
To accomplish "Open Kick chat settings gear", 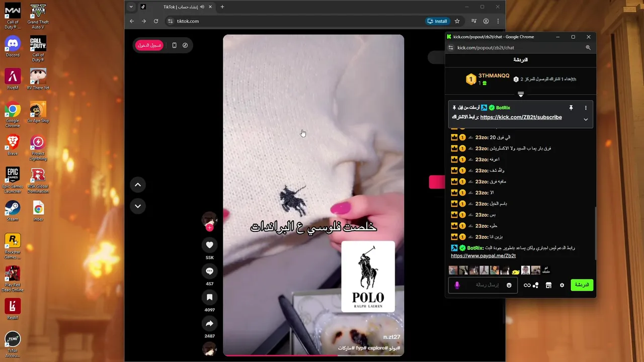I will click(562, 285).
